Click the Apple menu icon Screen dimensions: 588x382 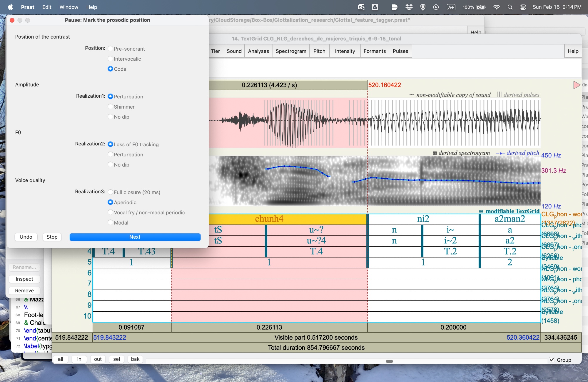10,7
